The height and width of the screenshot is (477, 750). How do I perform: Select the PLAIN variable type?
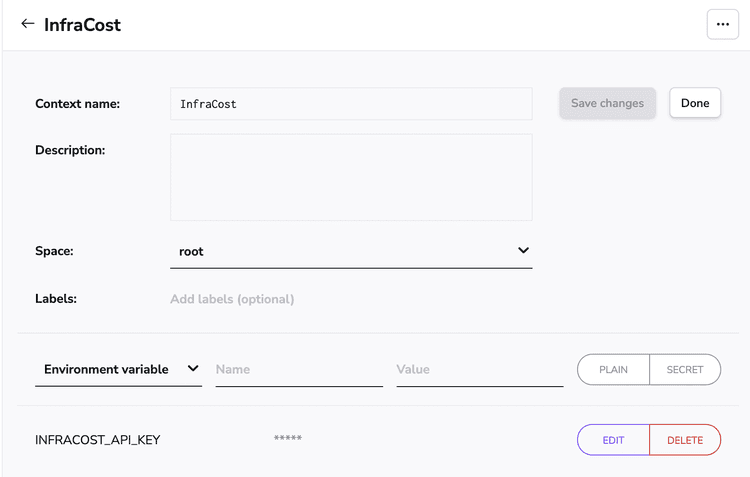coord(613,369)
